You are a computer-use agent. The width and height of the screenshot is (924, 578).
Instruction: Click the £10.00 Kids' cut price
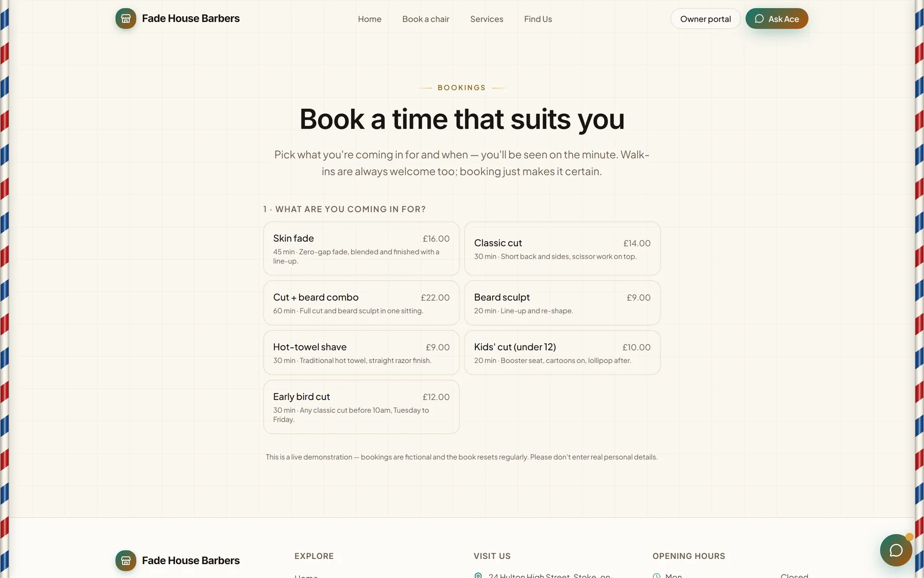tap(636, 347)
